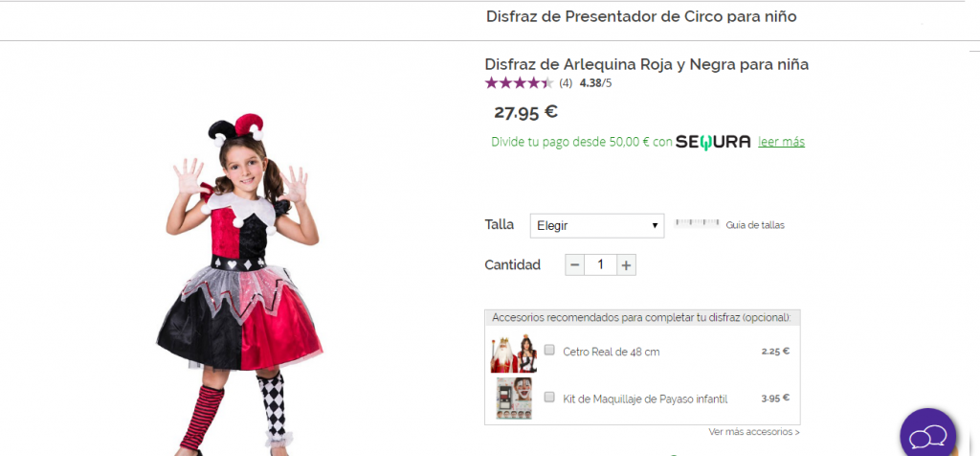Click the leer más link
The image size is (980, 456).
(x=781, y=142)
